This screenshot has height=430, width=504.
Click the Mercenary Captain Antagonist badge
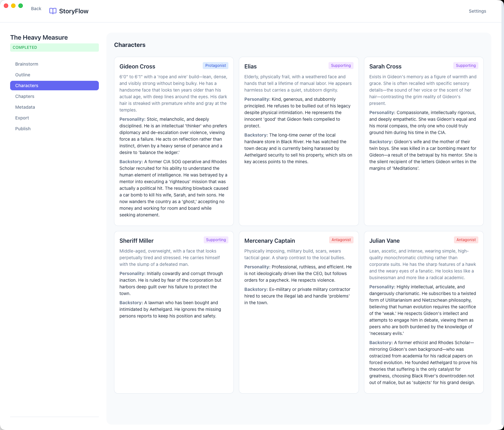(x=341, y=240)
